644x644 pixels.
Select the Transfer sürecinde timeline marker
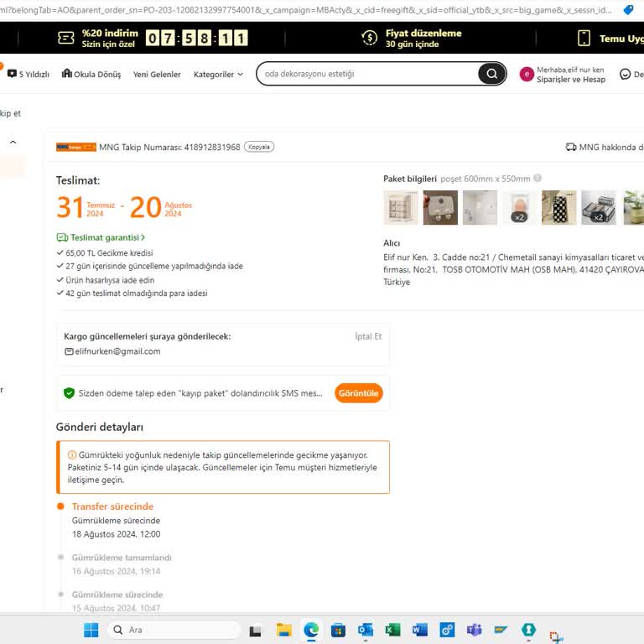(x=60, y=506)
